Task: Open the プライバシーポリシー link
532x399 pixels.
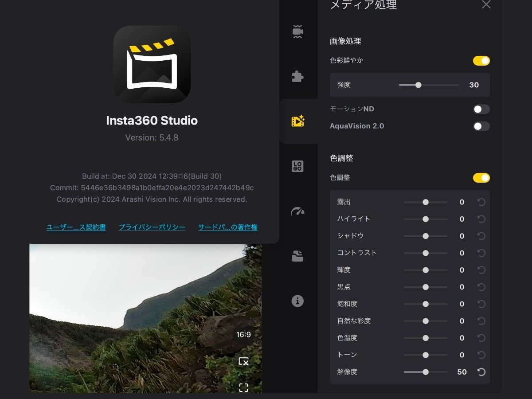Action: coord(152,227)
